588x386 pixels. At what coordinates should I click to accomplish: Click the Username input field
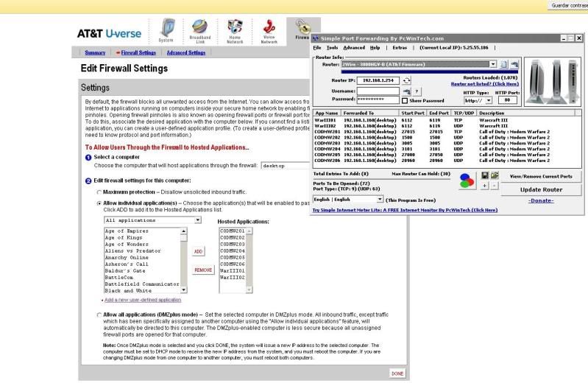click(x=378, y=91)
